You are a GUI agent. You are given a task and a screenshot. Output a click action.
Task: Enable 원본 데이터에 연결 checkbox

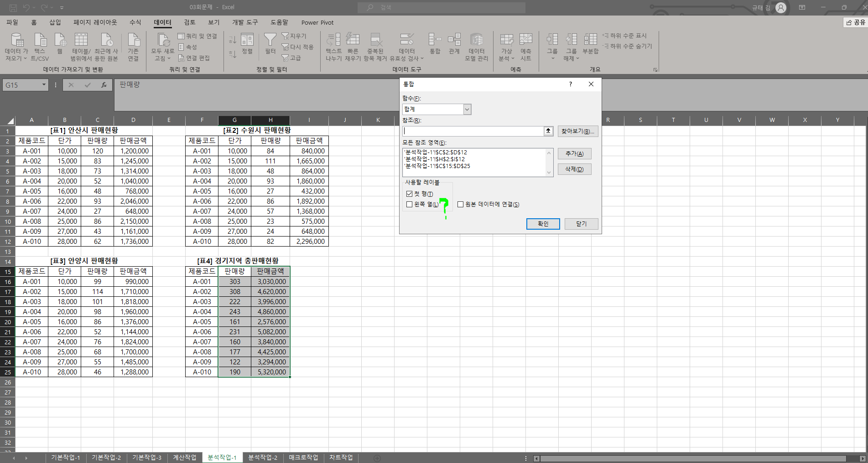(x=460, y=205)
